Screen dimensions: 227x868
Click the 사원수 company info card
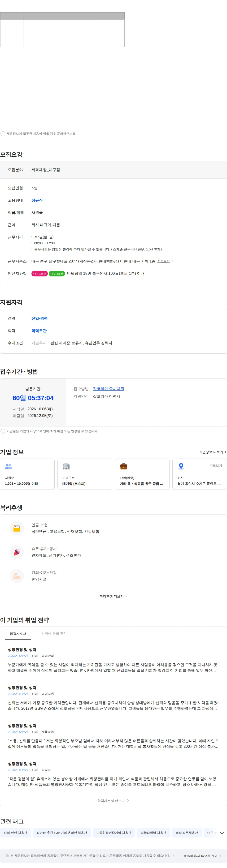tap(27, 474)
